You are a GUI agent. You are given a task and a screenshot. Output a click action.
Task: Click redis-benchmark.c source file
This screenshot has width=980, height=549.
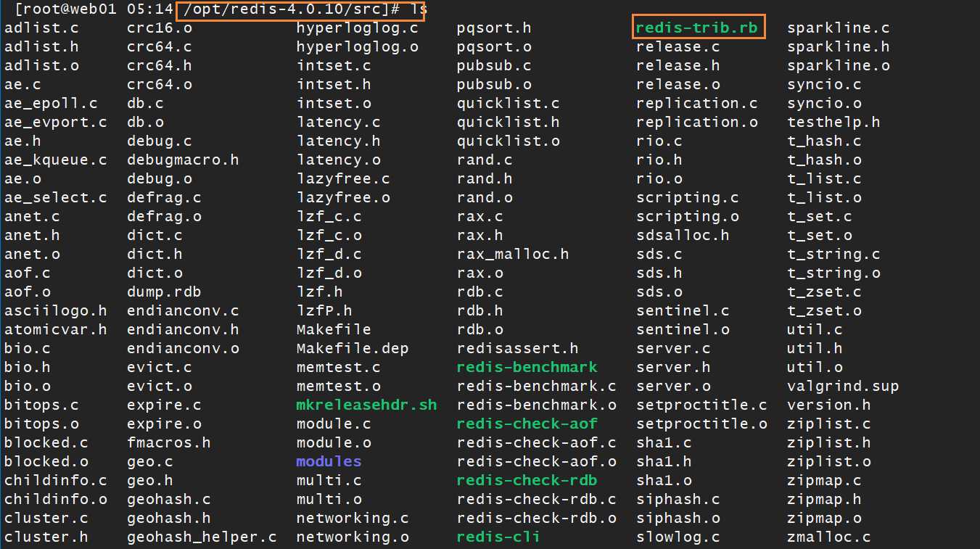[537, 386]
